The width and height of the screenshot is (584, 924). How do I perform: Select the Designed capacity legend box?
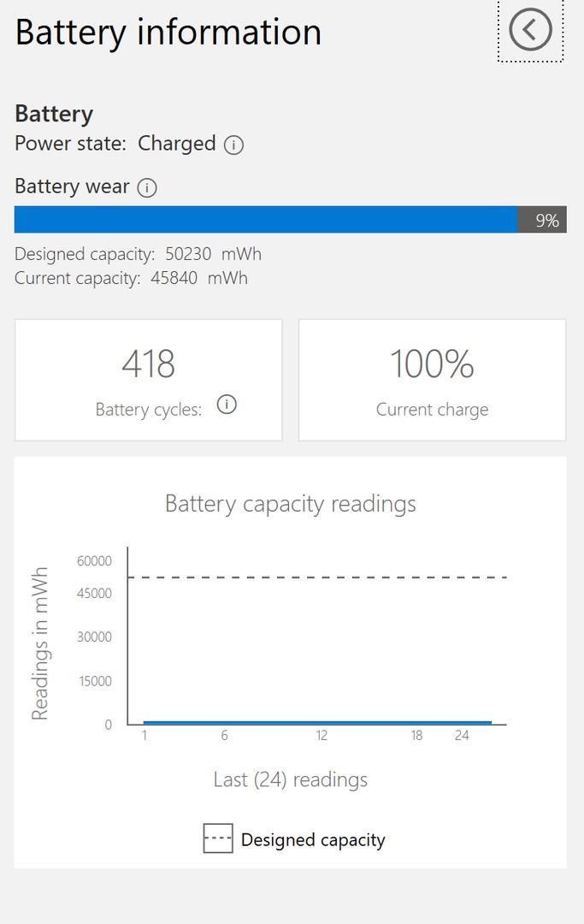pos(218,838)
